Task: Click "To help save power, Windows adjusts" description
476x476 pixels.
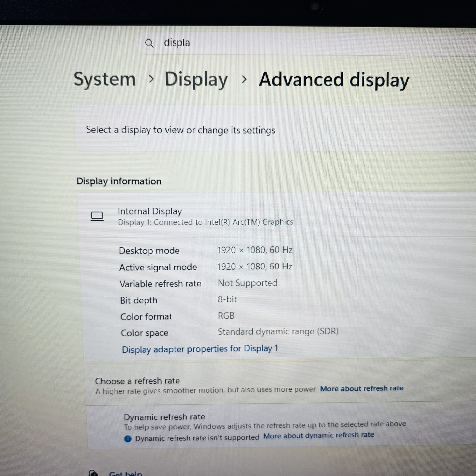Action: point(265,426)
